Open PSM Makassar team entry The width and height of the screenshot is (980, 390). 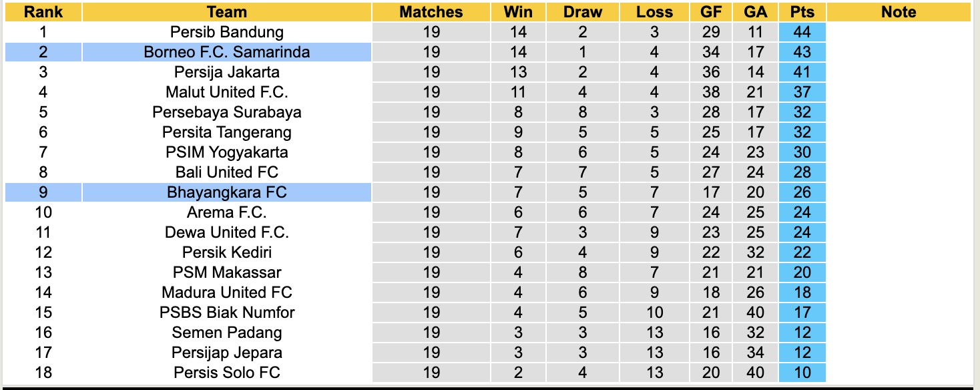pyautogui.click(x=227, y=272)
